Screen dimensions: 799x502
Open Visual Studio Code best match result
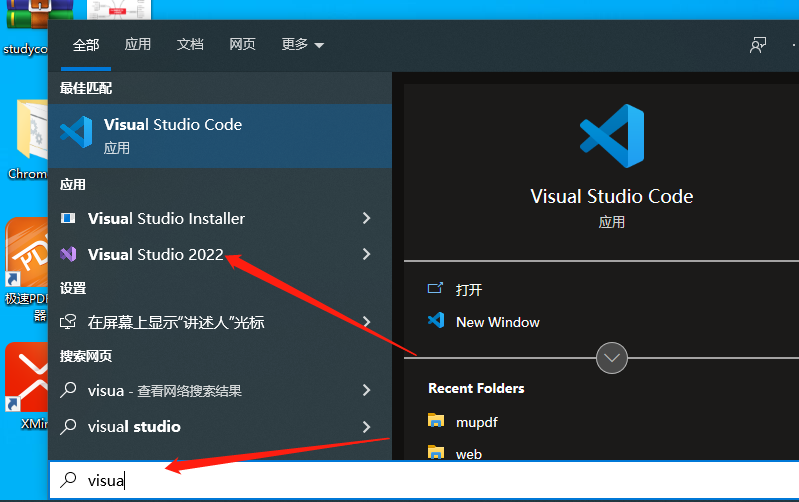click(220, 136)
